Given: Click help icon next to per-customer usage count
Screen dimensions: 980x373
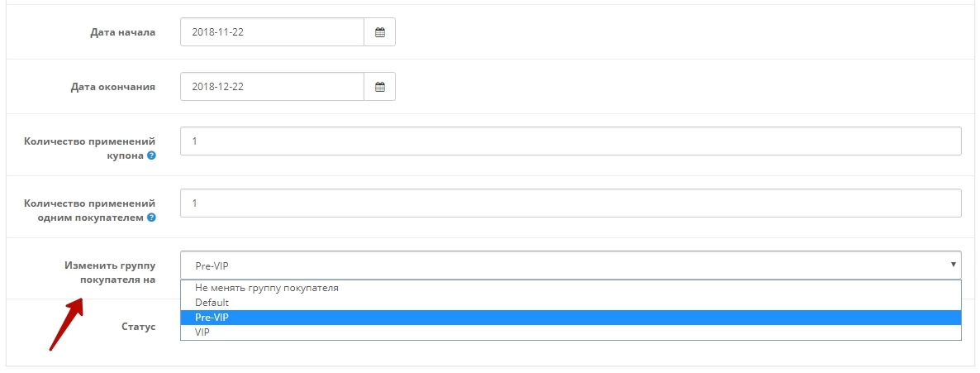Looking at the screenshot, I should [151, 218].
